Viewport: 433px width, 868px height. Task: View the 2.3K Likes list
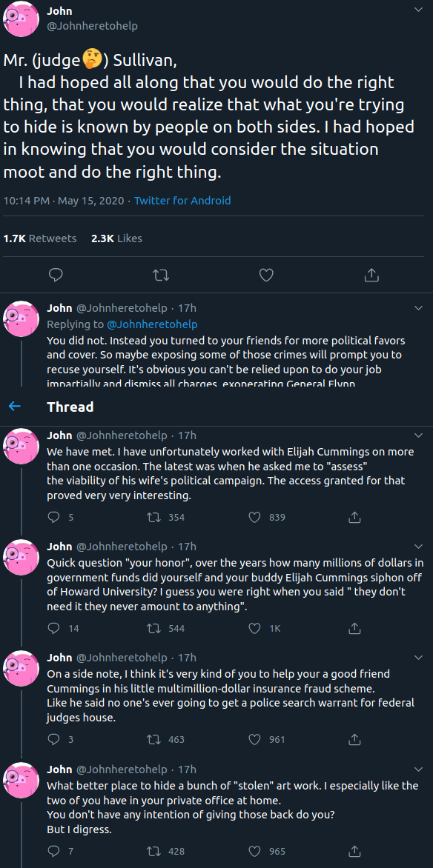(116, 238)
